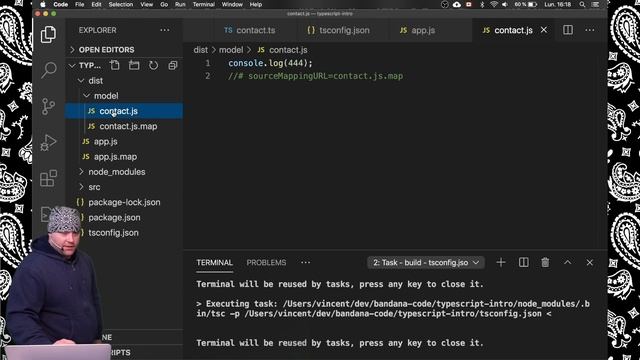Open the Go menu
This screenshot has height=360, width=640.
click(164, 4)
